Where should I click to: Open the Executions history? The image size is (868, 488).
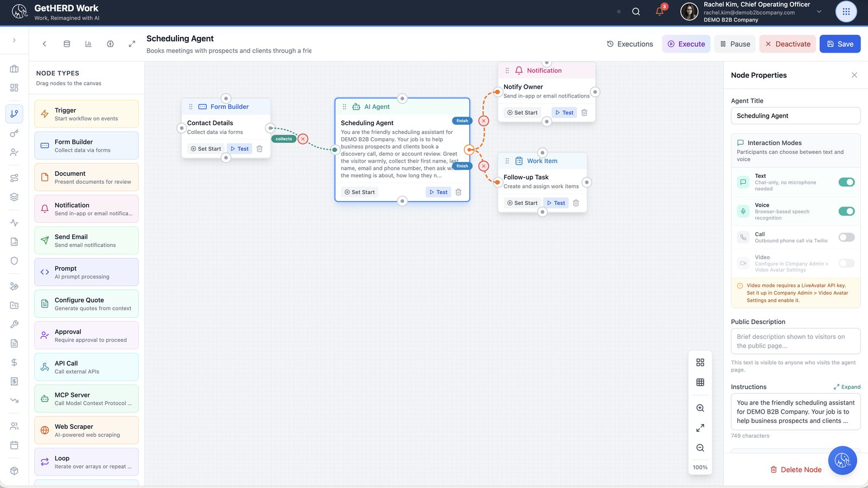point(630,44)
